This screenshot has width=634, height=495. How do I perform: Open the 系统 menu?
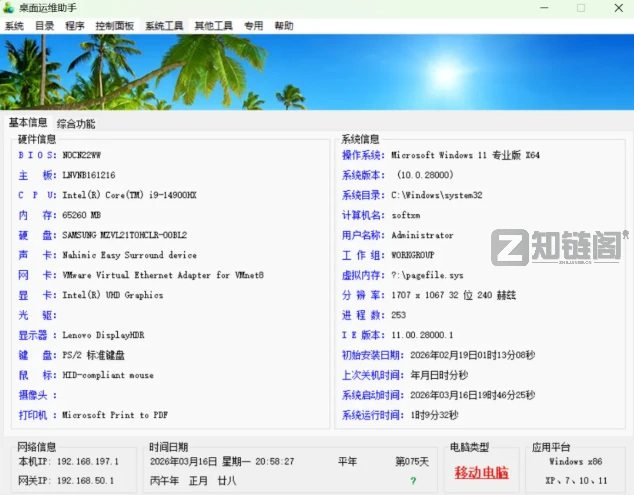point(14,26)
